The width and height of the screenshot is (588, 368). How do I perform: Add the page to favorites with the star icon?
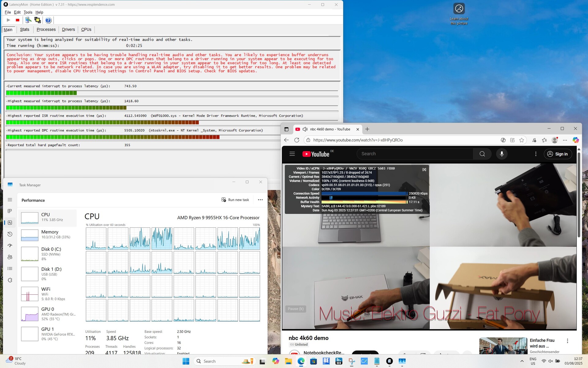pyautogui.click(x=522, y=140)
